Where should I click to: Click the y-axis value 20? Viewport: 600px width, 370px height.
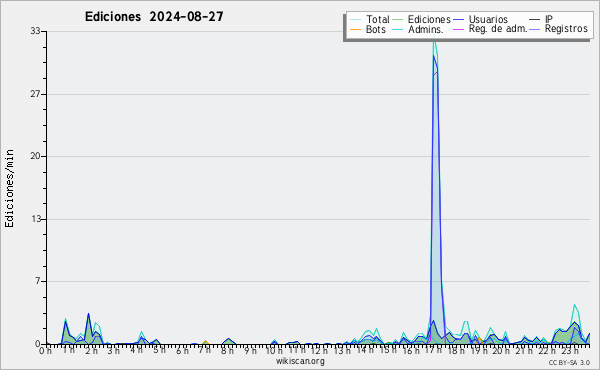(36, 156)
